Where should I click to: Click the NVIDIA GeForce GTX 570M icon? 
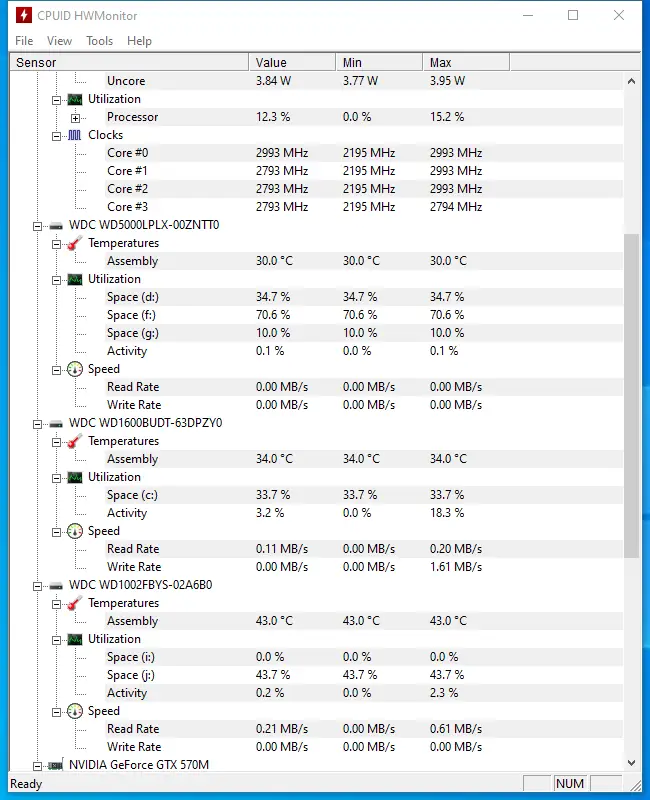point(56,765)
